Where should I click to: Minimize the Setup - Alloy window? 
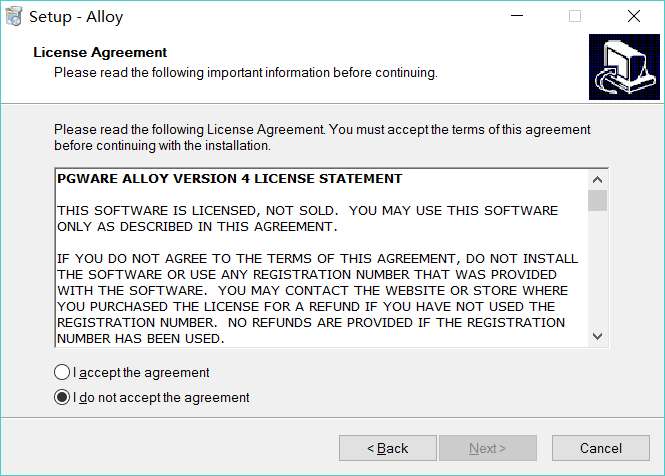pyautogui.click(x=517, y=16)
